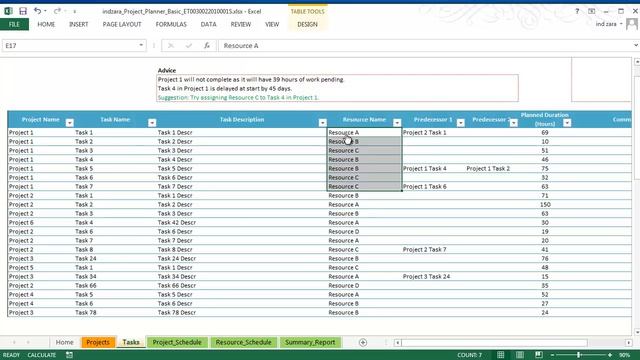Open the INSERT ribbon tab

click(x=79, y=24)
